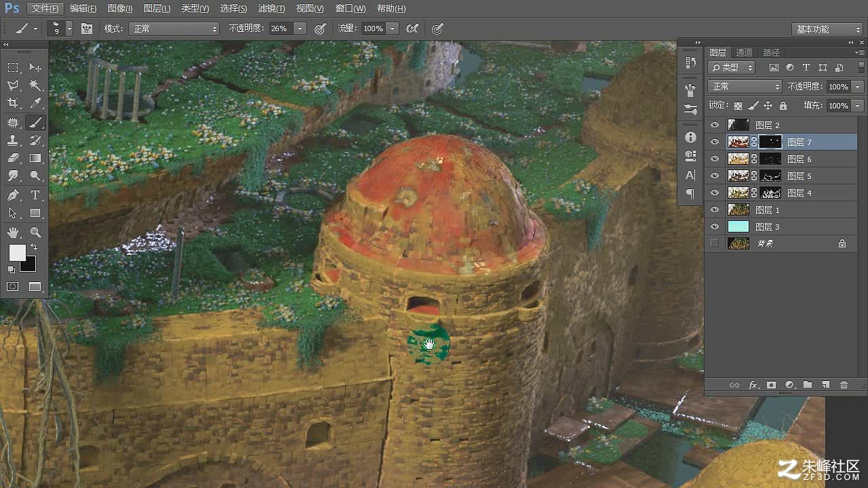Hide layer 图层 3

click(x=714, y=226)
